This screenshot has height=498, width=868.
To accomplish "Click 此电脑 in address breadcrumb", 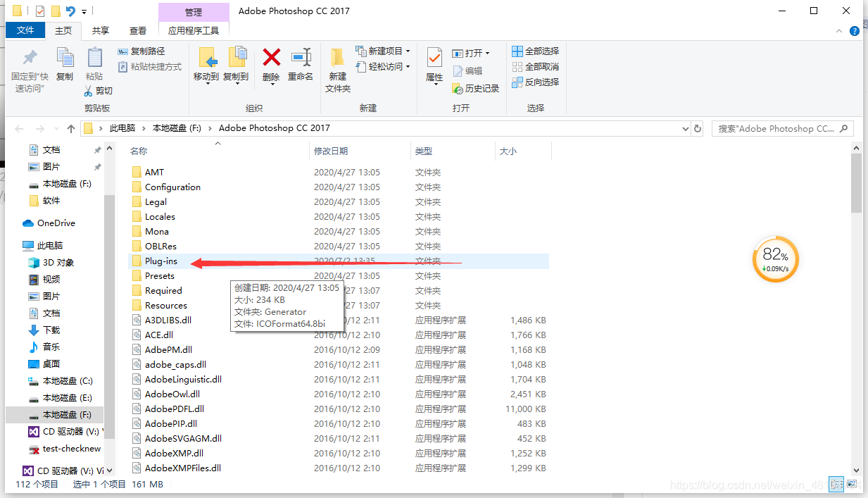I will [x=121, y=128].
